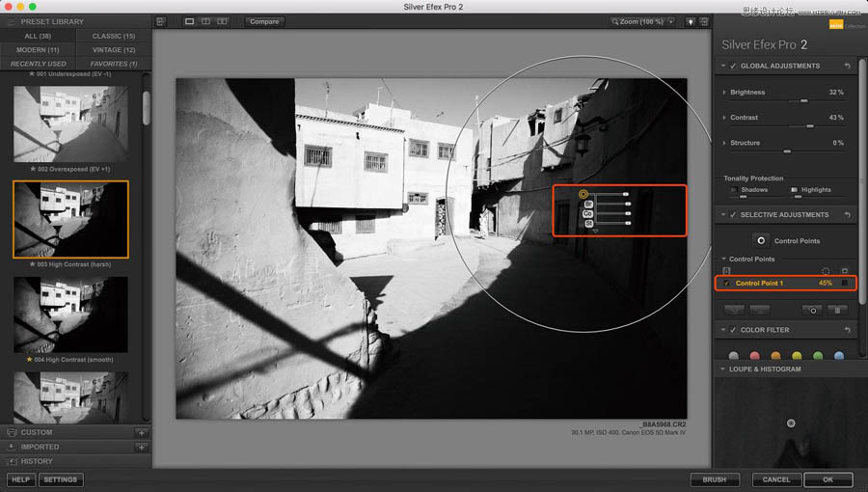Toggle the mask box for Control Point 1

844,284
